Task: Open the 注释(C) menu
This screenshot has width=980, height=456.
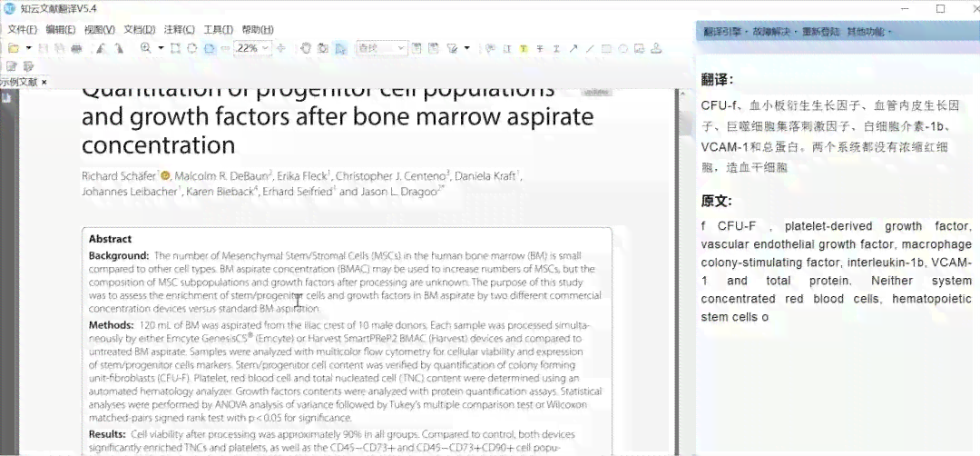Action: click(x=180, y=29)
